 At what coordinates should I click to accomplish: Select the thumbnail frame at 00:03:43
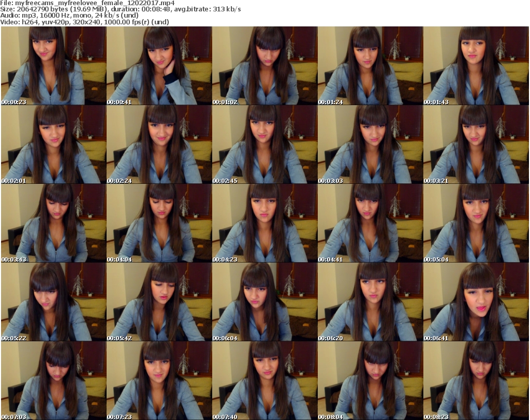click(53, 223)
